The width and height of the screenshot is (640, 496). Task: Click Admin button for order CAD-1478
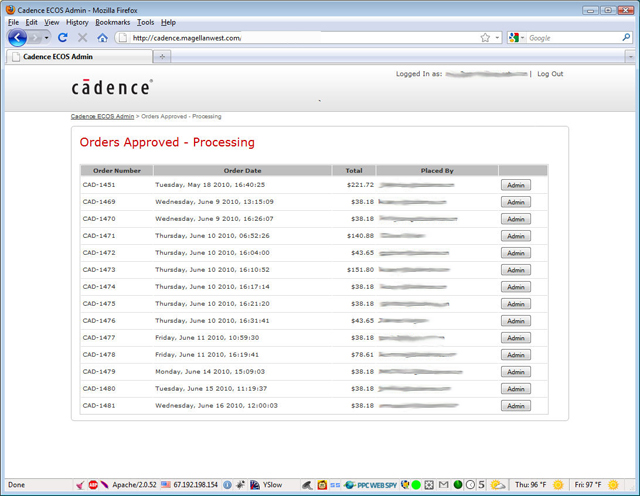[x=516, y=355]
